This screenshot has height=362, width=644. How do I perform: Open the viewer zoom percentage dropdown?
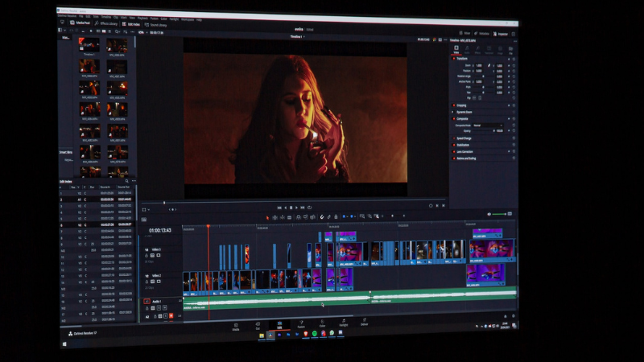click(x=142, y=32)
